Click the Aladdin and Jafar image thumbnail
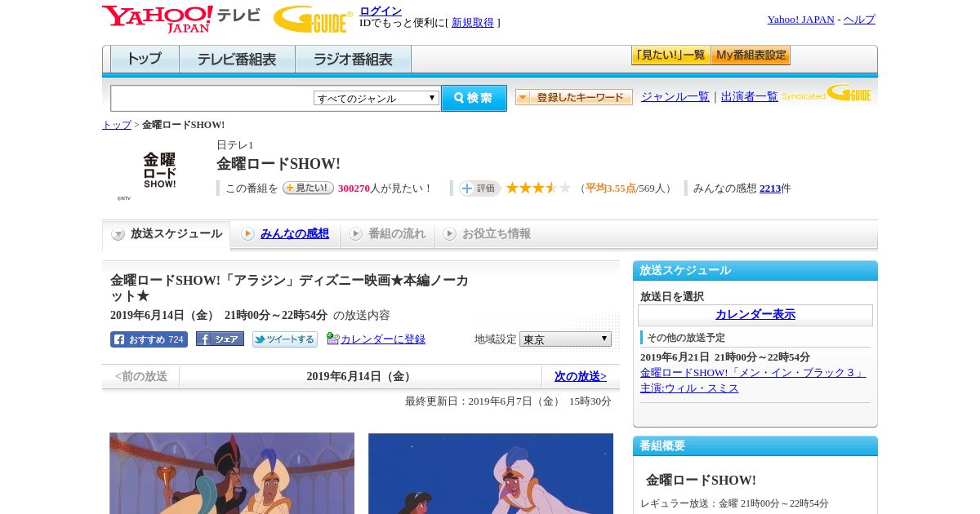This screenshot has width=980, height=514. point(232,473)
